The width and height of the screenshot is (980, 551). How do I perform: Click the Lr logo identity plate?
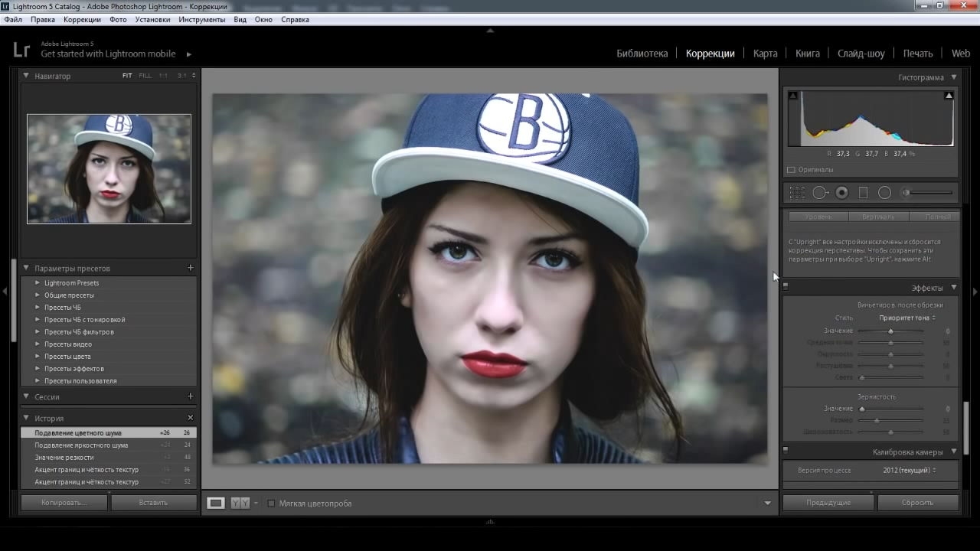pyautogui.click(x=21, y=51)
